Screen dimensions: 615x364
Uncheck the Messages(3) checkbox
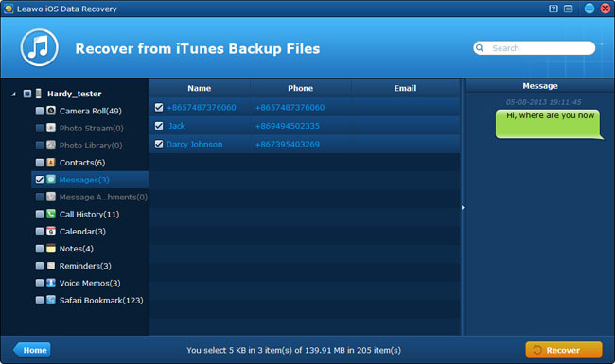(x=40, y=180)
